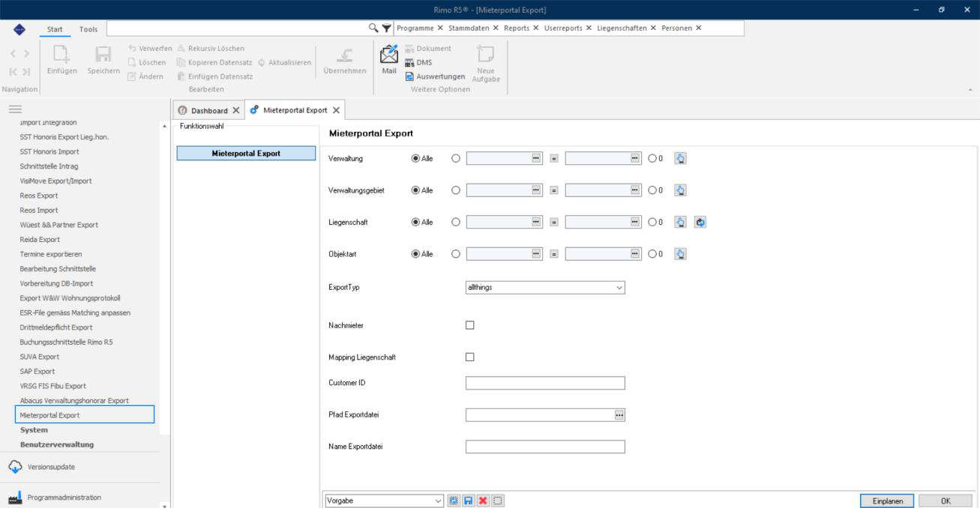Click the ribbon search text box
Screen dimensions: 980x508
pos(237,28)
